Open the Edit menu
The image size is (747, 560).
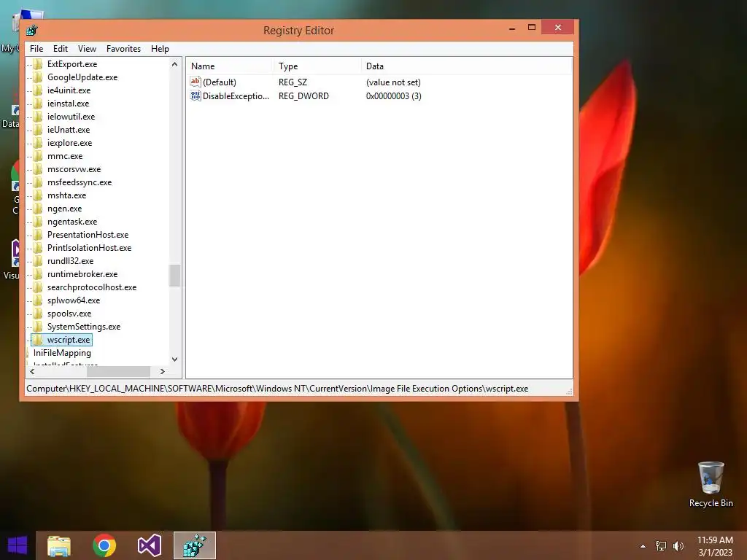tap(60, 49)
